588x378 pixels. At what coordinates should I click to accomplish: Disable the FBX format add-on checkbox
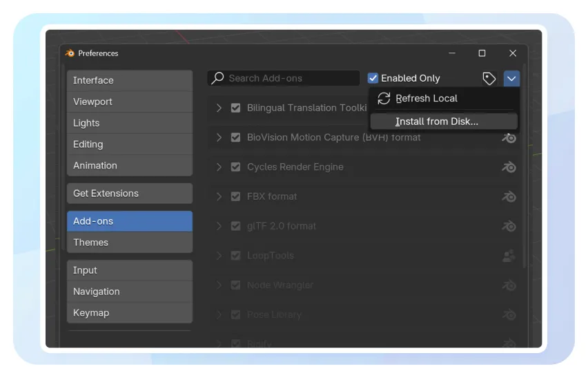coord(236,197)
